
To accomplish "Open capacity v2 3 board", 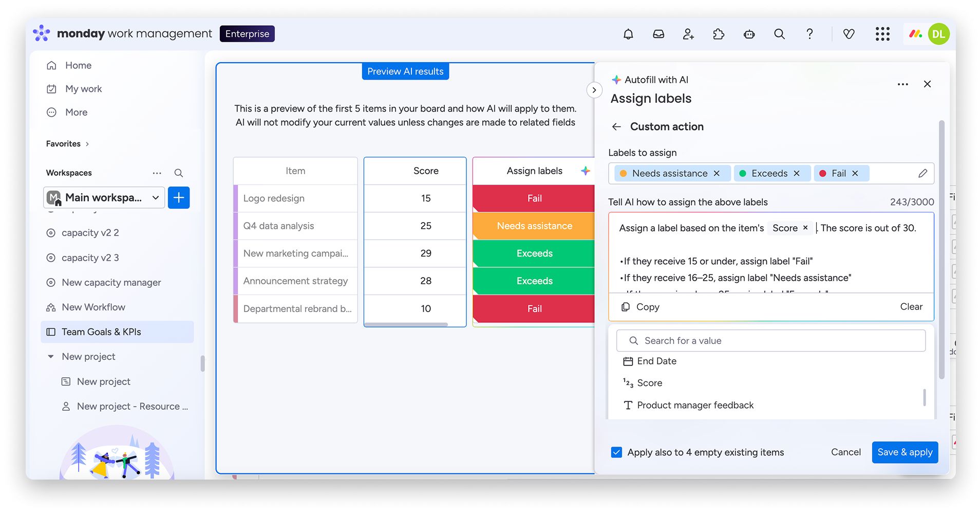I will coord(90,258).
